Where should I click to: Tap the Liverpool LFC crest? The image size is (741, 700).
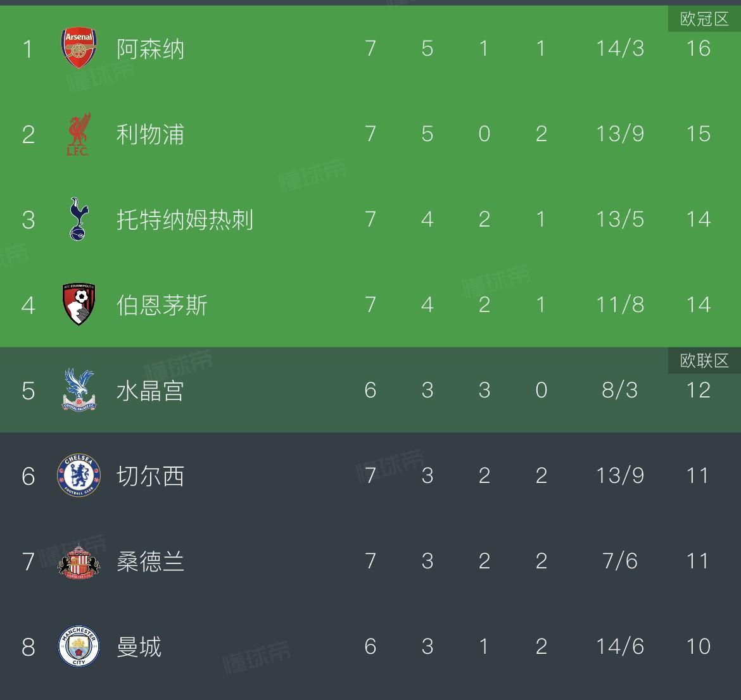[x=79, y=134]
